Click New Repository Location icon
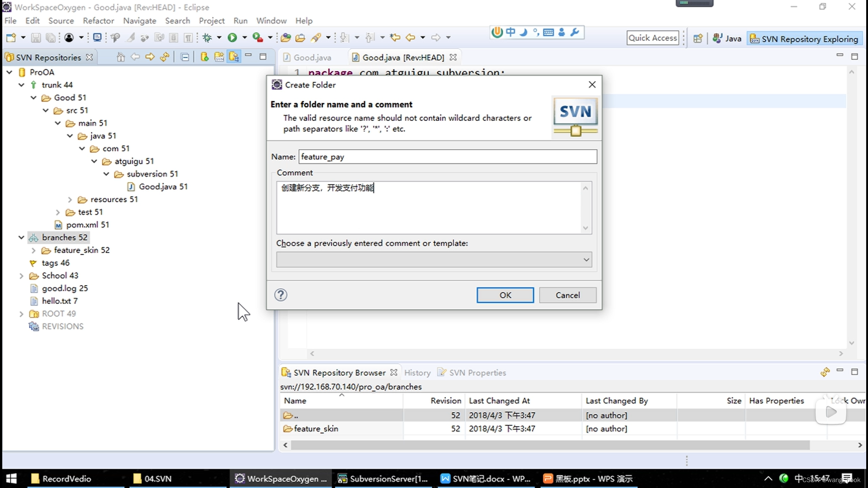The height and width of the screenshot is (488, 868). point(204,57)
